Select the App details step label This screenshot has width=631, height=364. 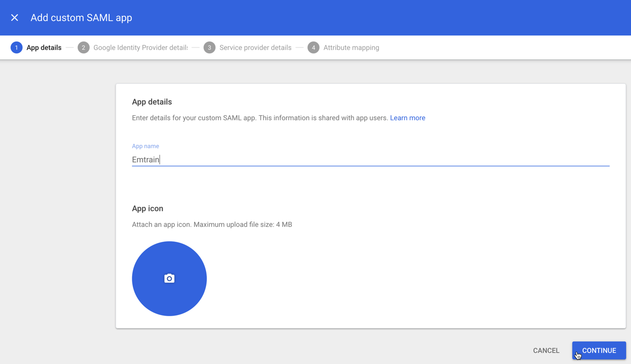click(44, 47)
